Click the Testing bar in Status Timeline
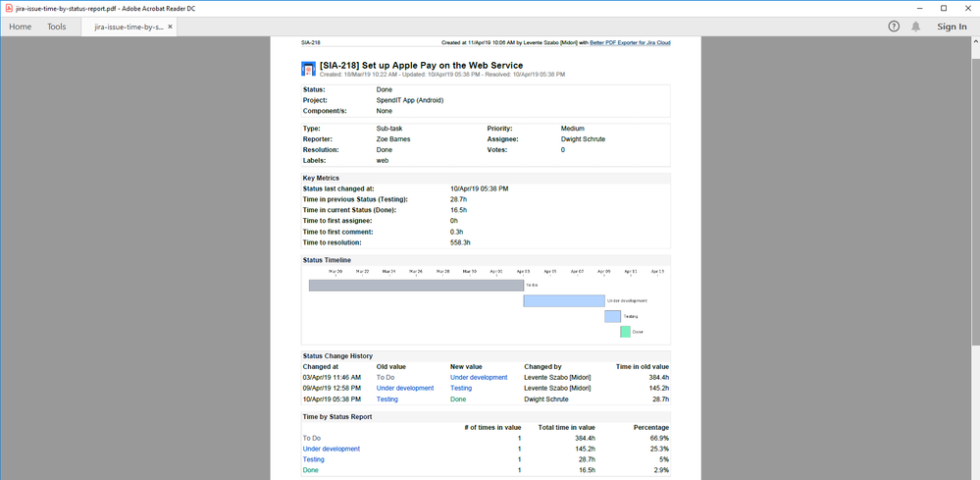 click(612, 316)
